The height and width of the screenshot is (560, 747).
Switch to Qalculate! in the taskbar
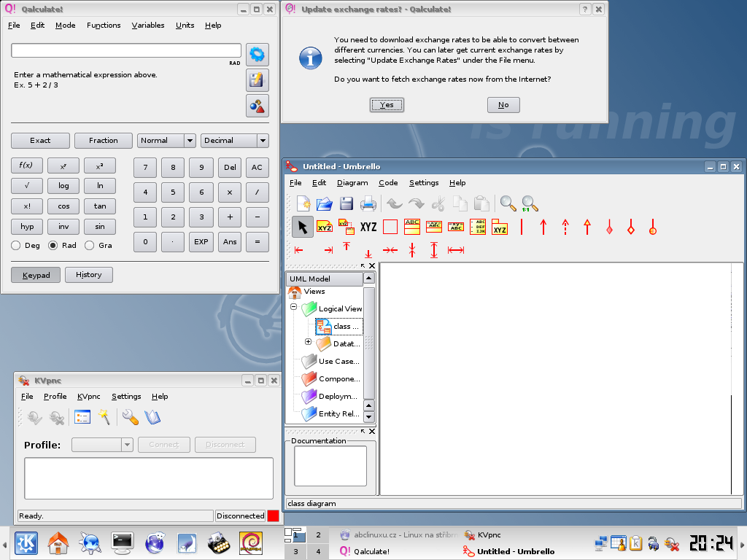pos(366,551)
